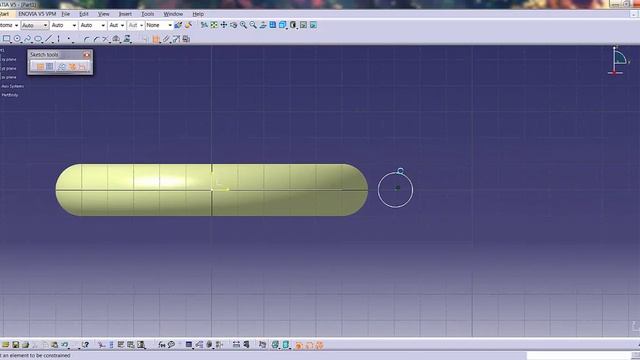Image resolution: width=640 pixels, height=360 pixels.
Task: Open the Edit menu
Action: pos(84,14)
